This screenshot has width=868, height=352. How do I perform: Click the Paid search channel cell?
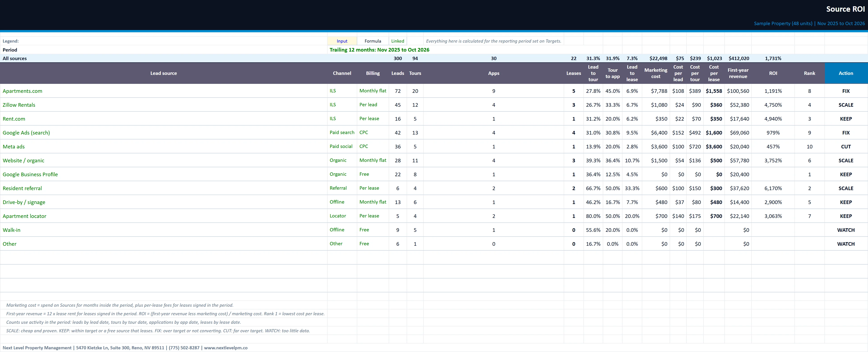[342, 133]
